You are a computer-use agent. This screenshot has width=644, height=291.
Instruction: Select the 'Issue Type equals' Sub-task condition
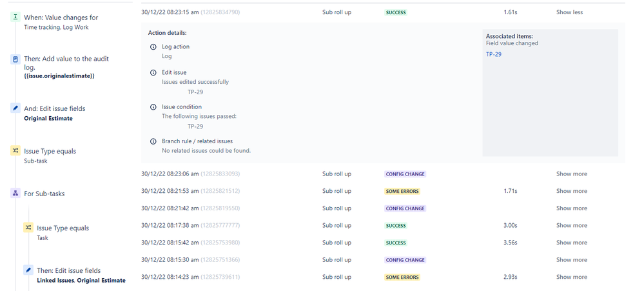(x=50, y=156)
